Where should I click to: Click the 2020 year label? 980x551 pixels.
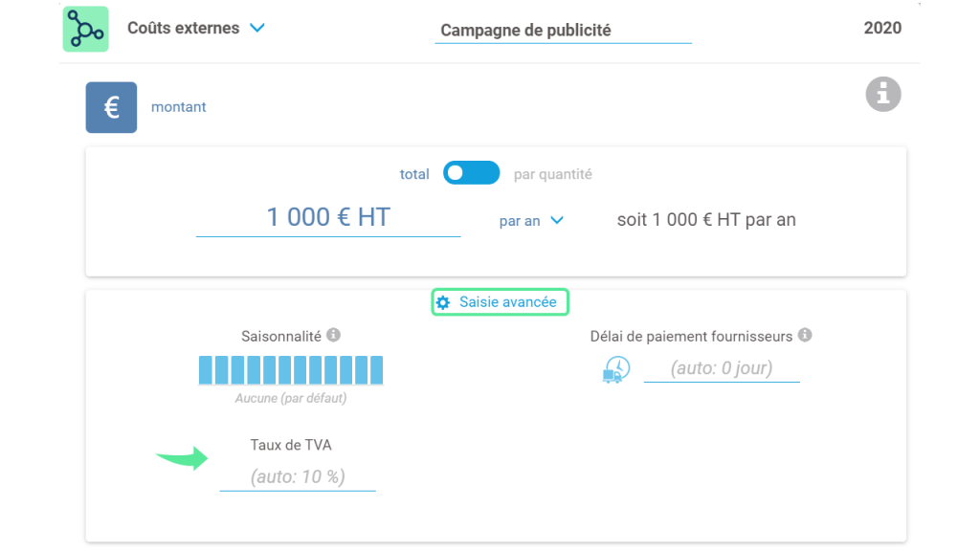pyautogui.click(x=882, y=28)
